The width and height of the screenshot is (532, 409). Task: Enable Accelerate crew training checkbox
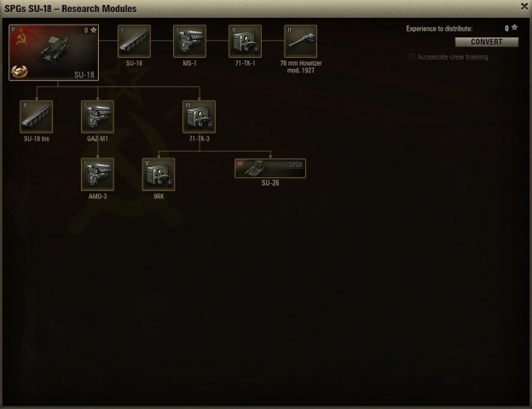point(412,57)
